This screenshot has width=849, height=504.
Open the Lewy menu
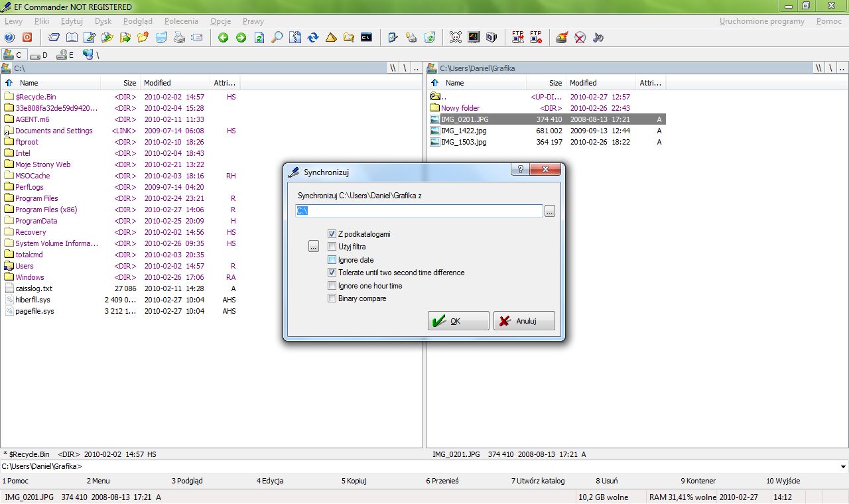click(x=13, y=21)
